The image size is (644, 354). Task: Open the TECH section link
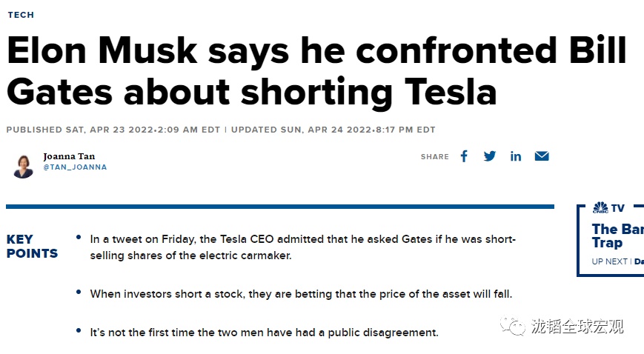point(21,15)
